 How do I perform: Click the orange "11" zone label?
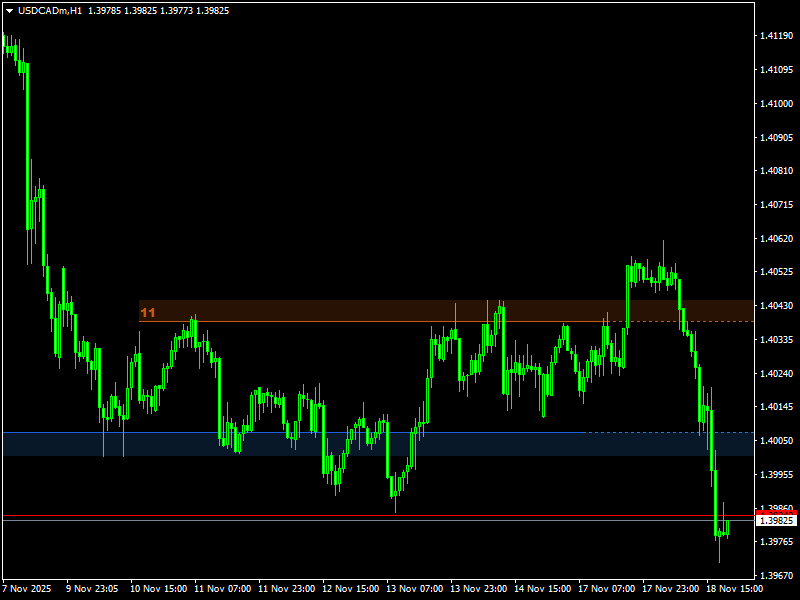point(148,313)
